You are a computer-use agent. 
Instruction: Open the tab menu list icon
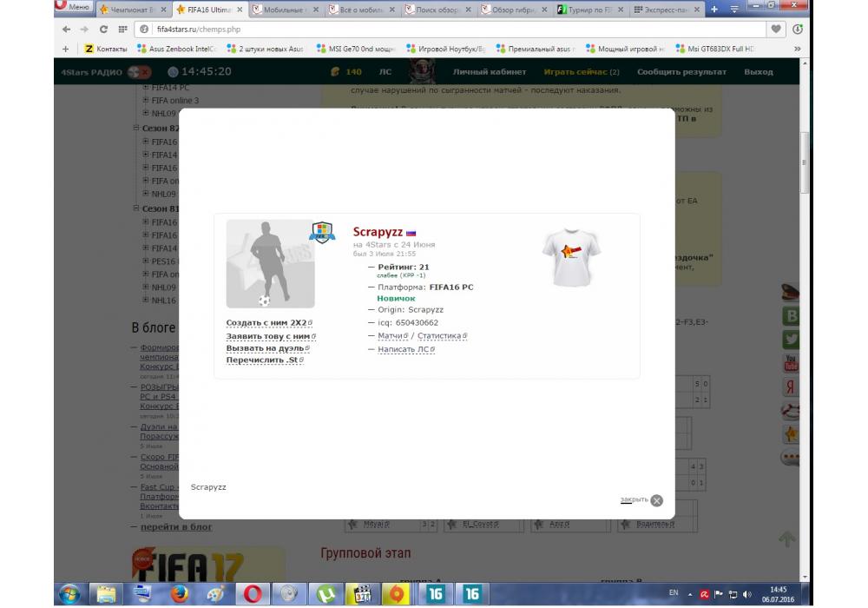[734, 10]
